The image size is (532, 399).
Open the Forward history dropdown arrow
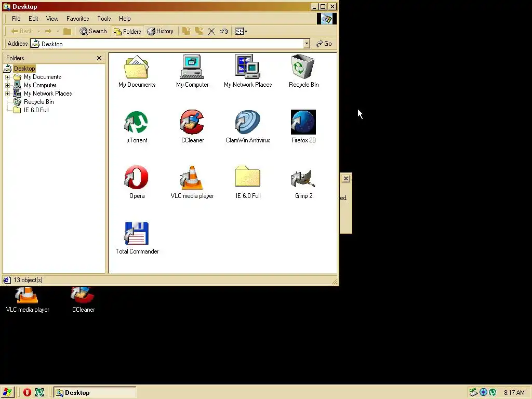(58, 31)
